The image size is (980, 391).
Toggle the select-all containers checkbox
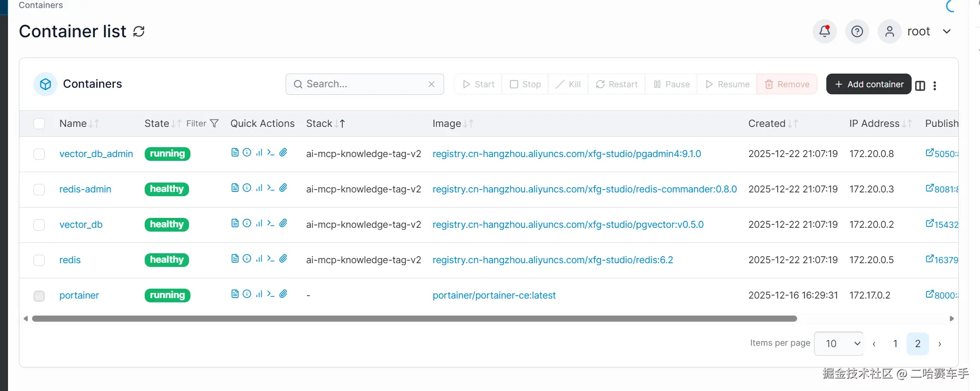point(39,124)
